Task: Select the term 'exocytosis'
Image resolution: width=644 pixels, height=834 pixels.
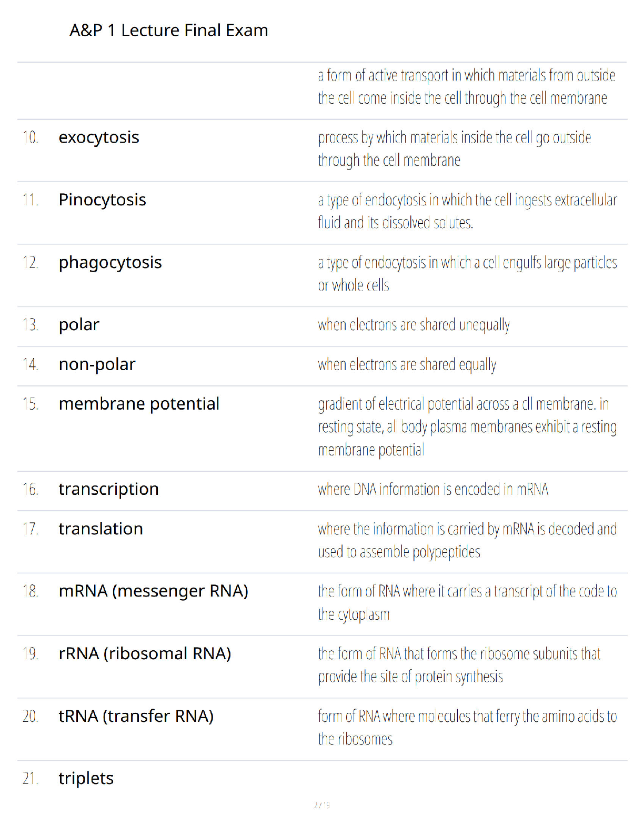Action: pyautogui.click(x=99, y=137)
